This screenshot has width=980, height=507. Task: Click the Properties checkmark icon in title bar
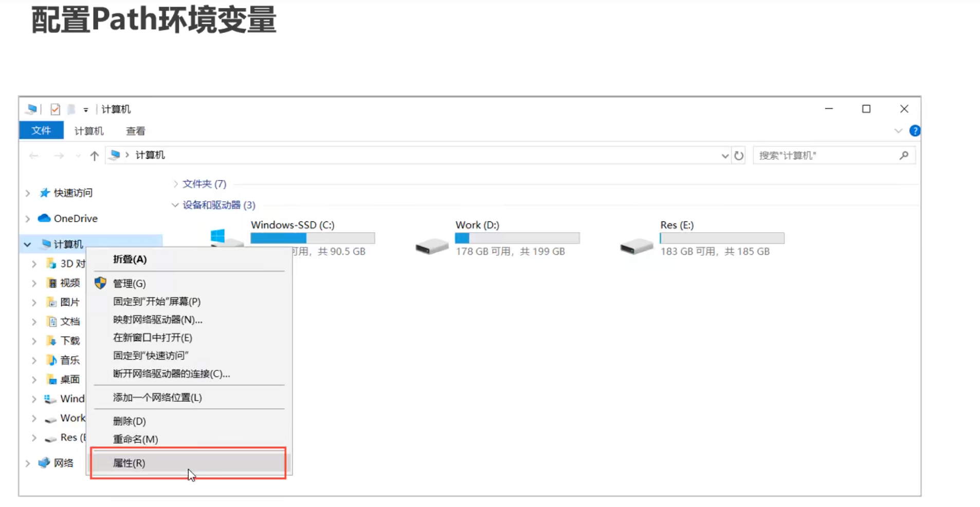pyautogui.click(x=55, y=109)
